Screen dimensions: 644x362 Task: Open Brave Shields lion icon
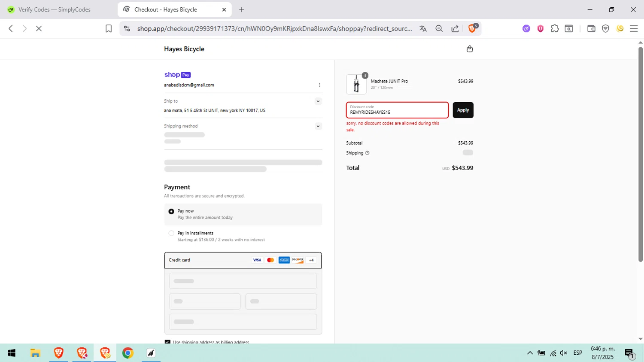click(473, 28)
